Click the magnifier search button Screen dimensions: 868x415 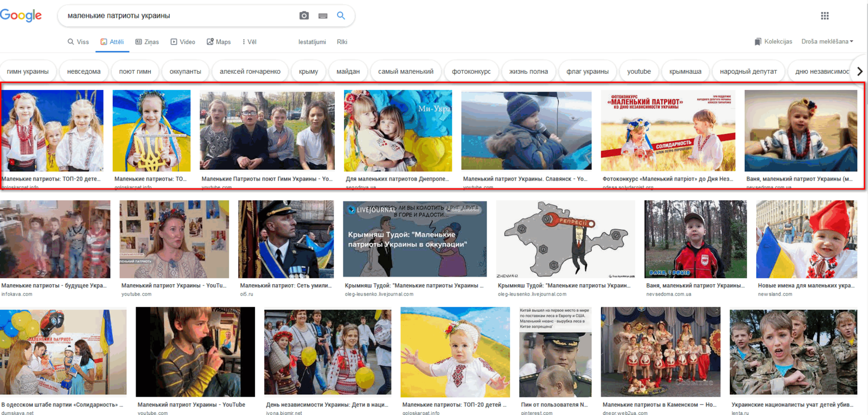tap(341, 16)
